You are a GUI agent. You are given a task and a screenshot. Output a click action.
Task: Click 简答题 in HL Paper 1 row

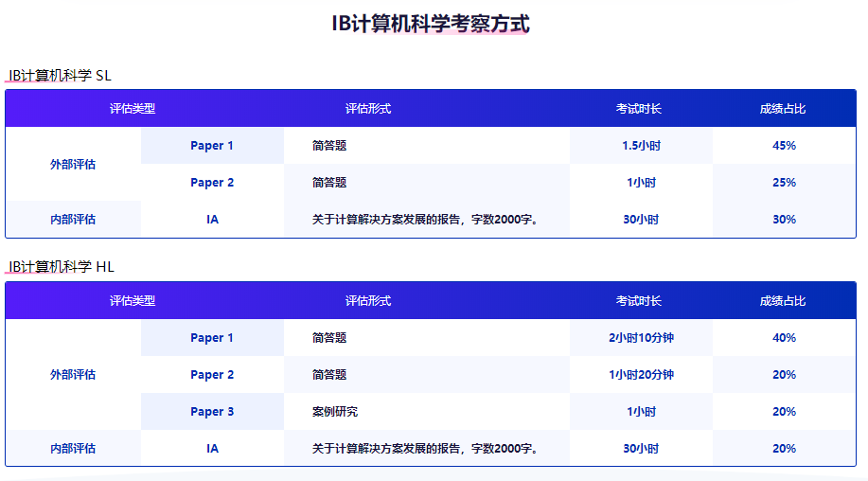click(329, 338)
